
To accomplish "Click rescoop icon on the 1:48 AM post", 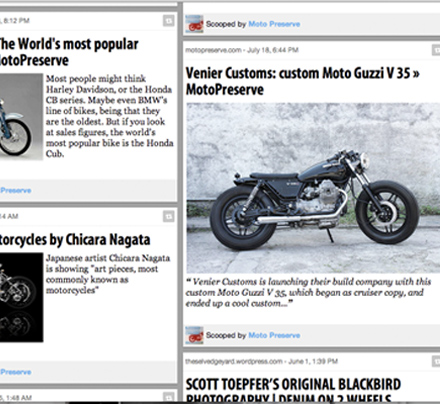I will click(x=169, y=397).
